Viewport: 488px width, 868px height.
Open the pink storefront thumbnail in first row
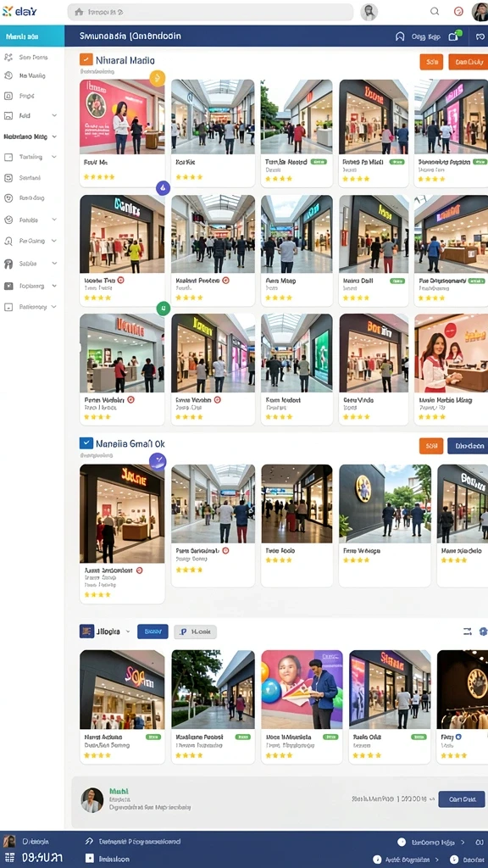pyautogui.click(x=122, y=116)
